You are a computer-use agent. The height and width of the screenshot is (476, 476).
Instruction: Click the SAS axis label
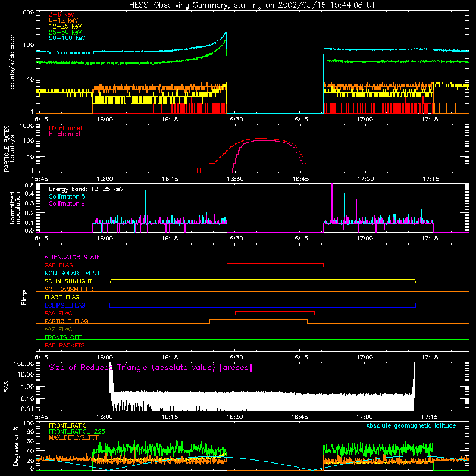(7, 387)
